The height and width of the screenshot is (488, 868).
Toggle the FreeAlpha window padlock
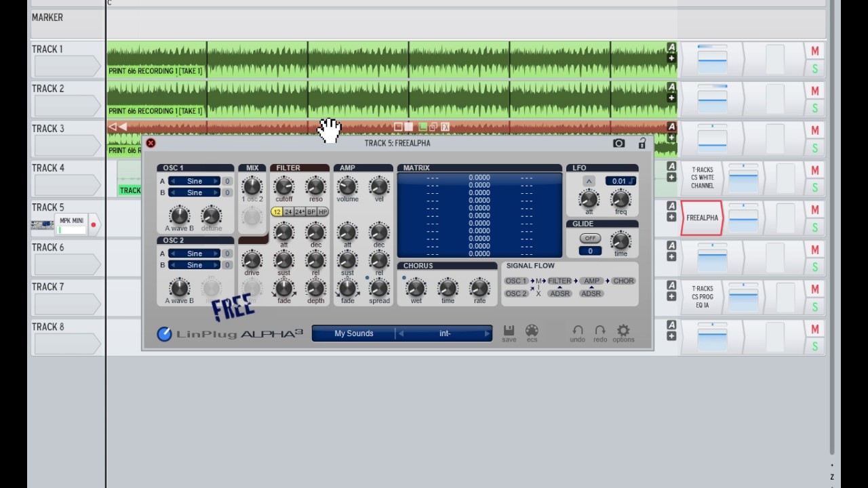(642, 143)
